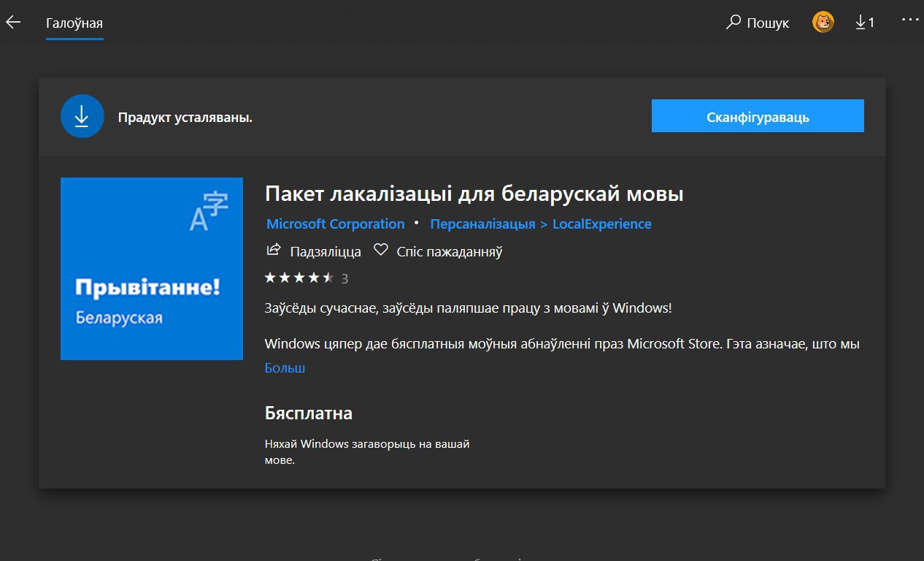Click the Сканфігураваць button
924x561 pixels.
tap(758, 116)
